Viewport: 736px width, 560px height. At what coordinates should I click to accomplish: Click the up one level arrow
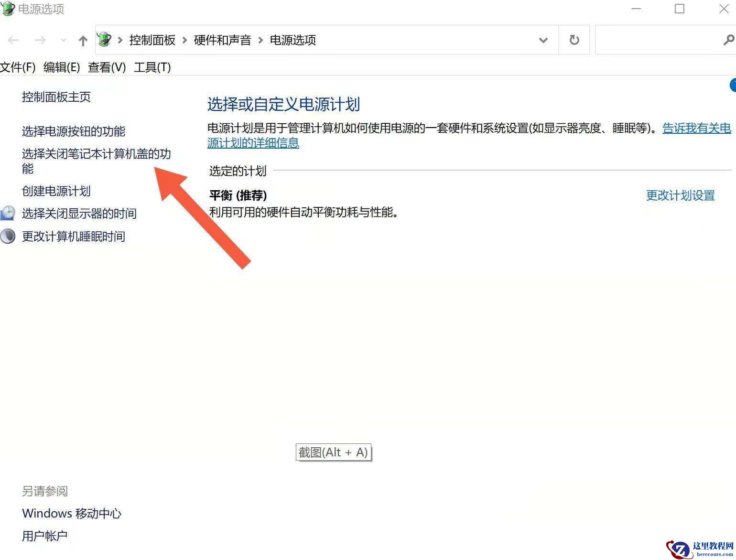point(83,40)
